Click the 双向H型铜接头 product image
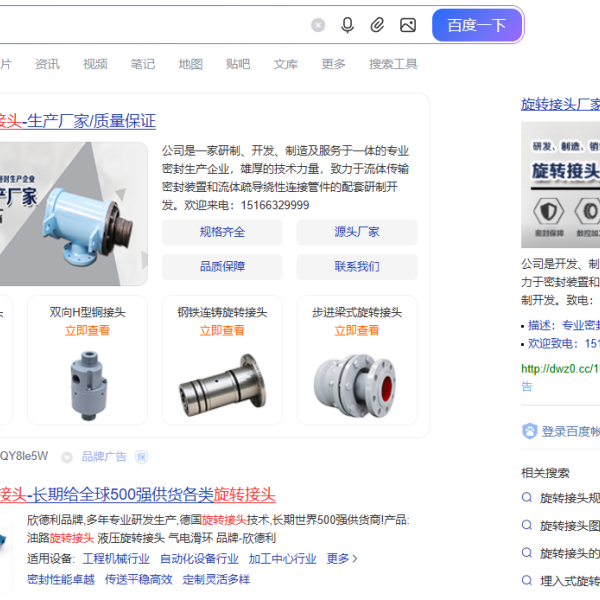The image size is (600, 600). coord(88,385)
